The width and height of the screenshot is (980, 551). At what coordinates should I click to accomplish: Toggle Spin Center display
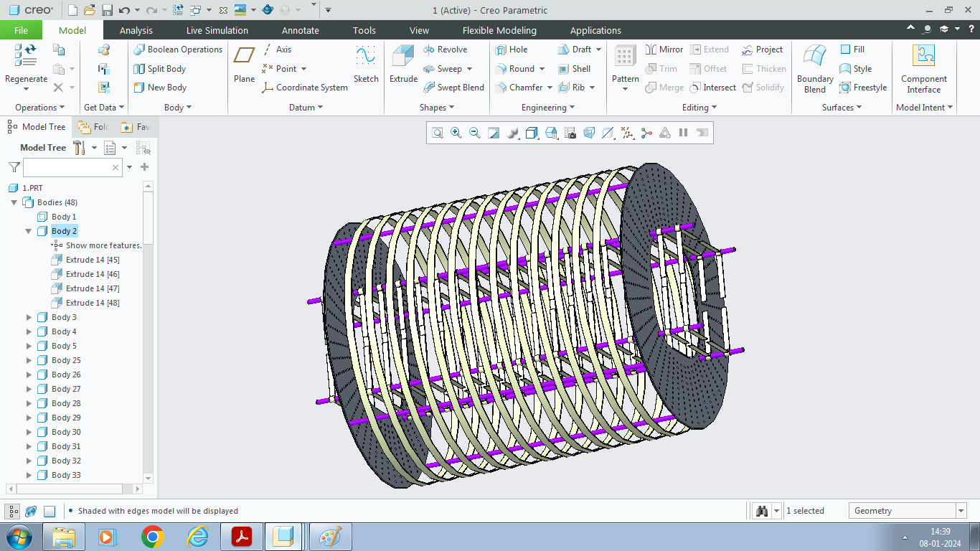(646, 133)
